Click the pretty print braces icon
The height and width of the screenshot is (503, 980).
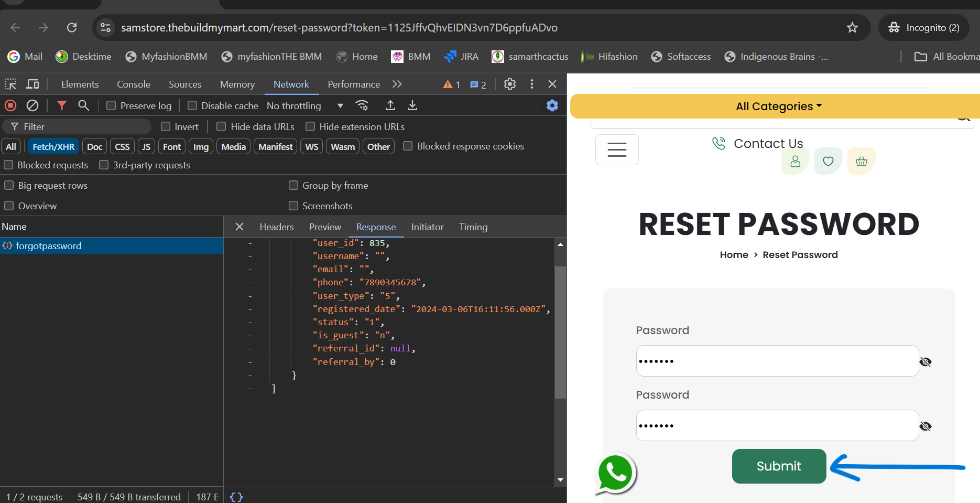coord(236,497)
